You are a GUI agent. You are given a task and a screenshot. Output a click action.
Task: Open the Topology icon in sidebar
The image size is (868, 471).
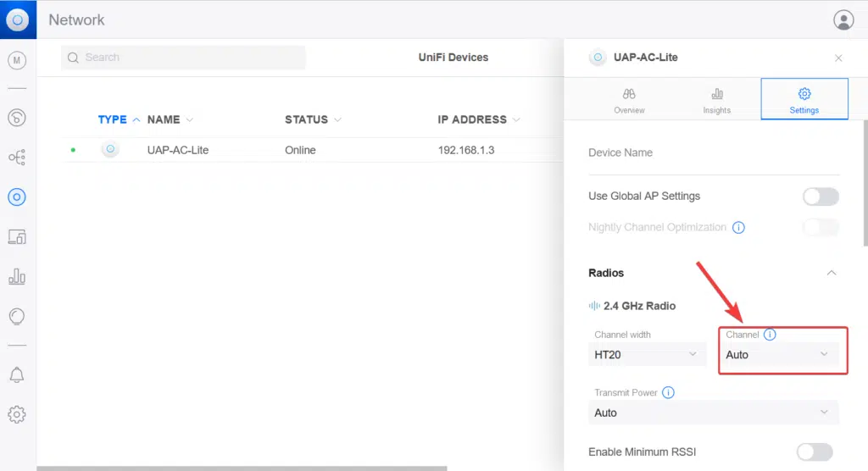pyautogui.click(x=17, y=158)
